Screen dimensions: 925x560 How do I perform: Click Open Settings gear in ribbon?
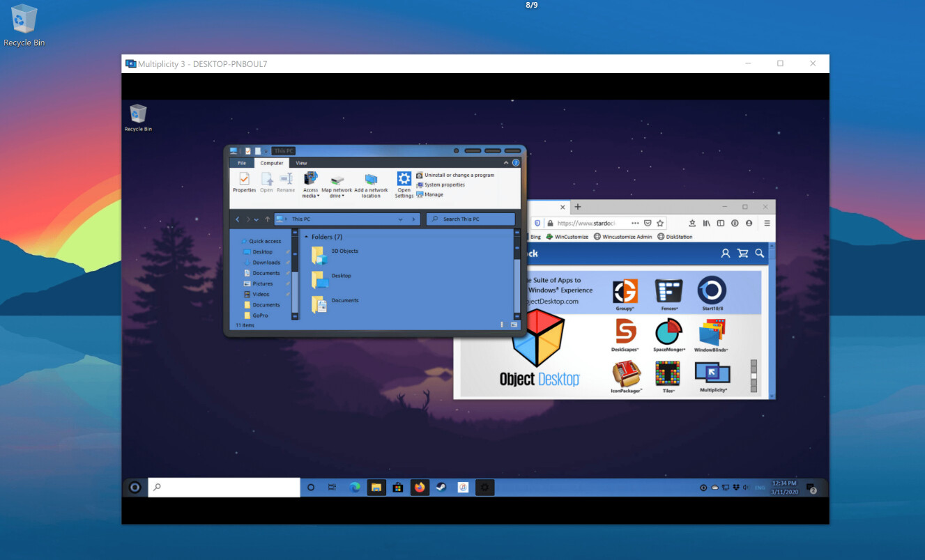(x=404, y=180)
